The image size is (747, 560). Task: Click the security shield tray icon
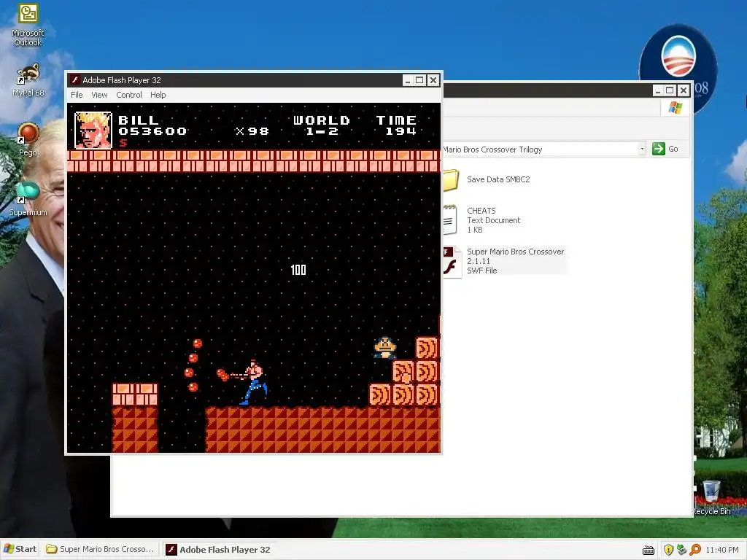pos(668,550)
